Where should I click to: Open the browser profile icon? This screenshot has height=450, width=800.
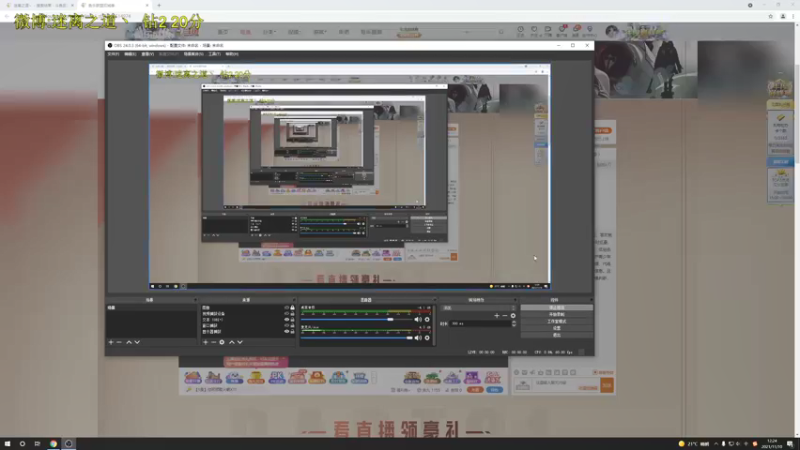[783, 16]
